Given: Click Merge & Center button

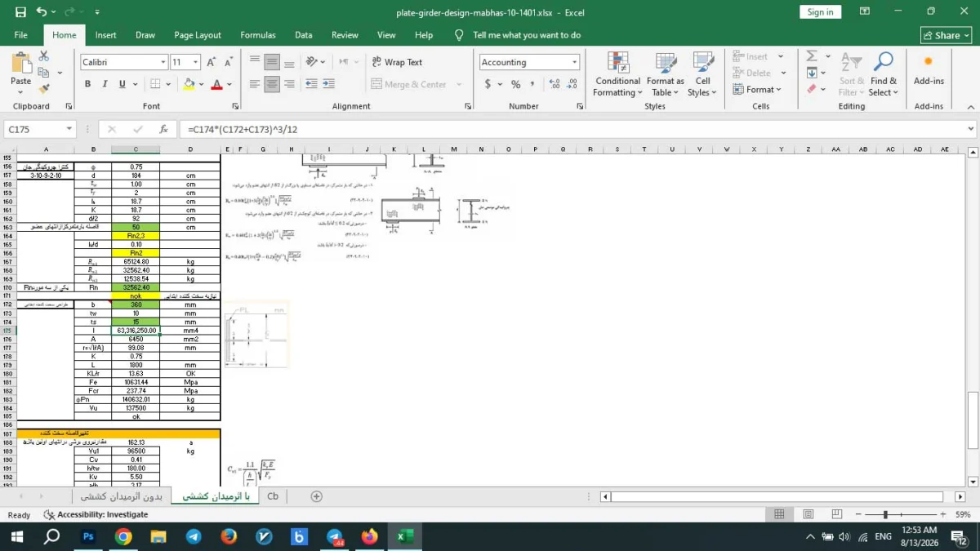Looking at the screenshot, I should pyautogui.click(x=409, y=84).
